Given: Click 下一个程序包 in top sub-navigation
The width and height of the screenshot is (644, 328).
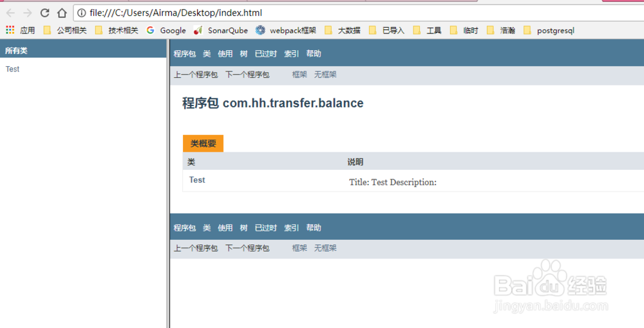Looking at the screenshot, I should [x=247, y=75].
